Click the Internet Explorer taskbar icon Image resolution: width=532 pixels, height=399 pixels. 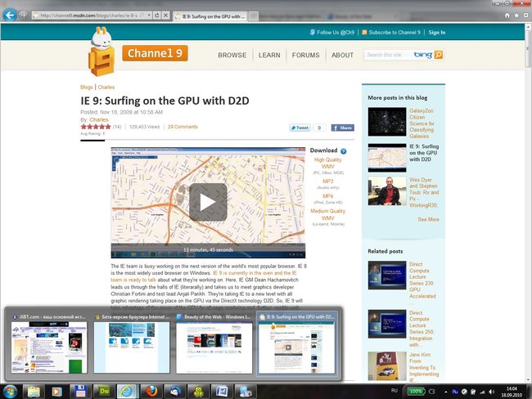127,392
